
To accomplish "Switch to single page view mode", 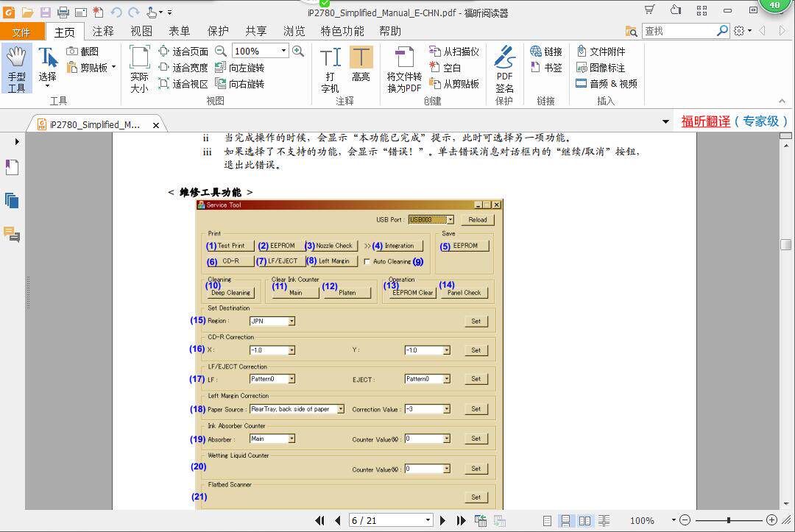I will point(547,520).
